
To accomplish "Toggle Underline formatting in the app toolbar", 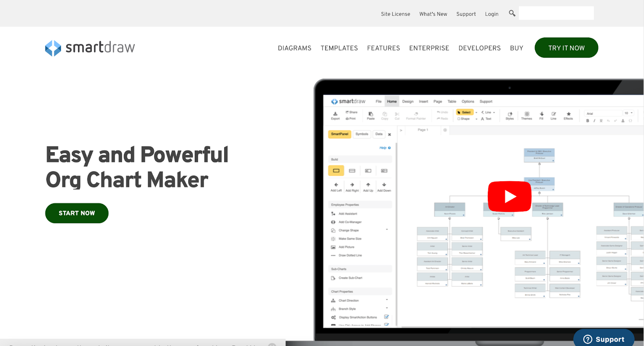I will (601, 121).
